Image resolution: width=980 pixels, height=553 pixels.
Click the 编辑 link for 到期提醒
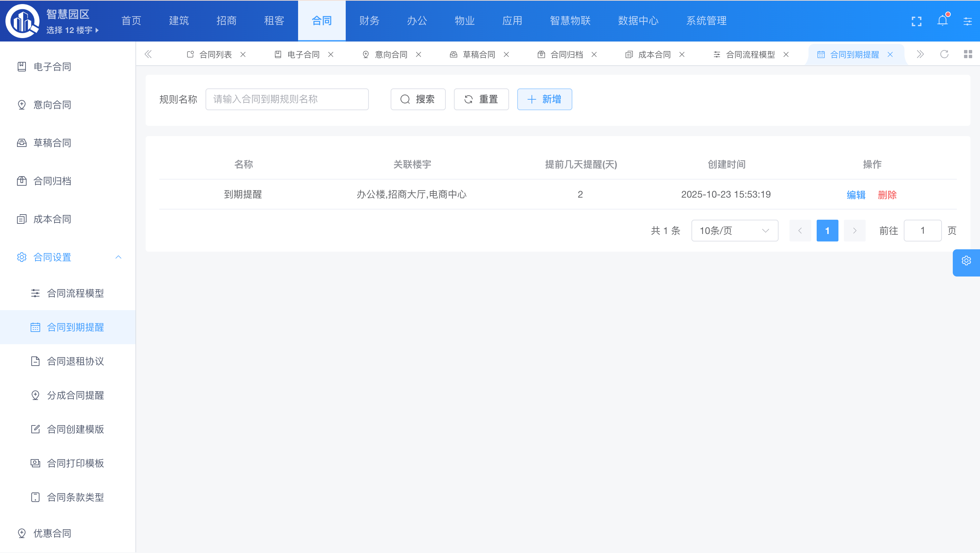[855, 195]
